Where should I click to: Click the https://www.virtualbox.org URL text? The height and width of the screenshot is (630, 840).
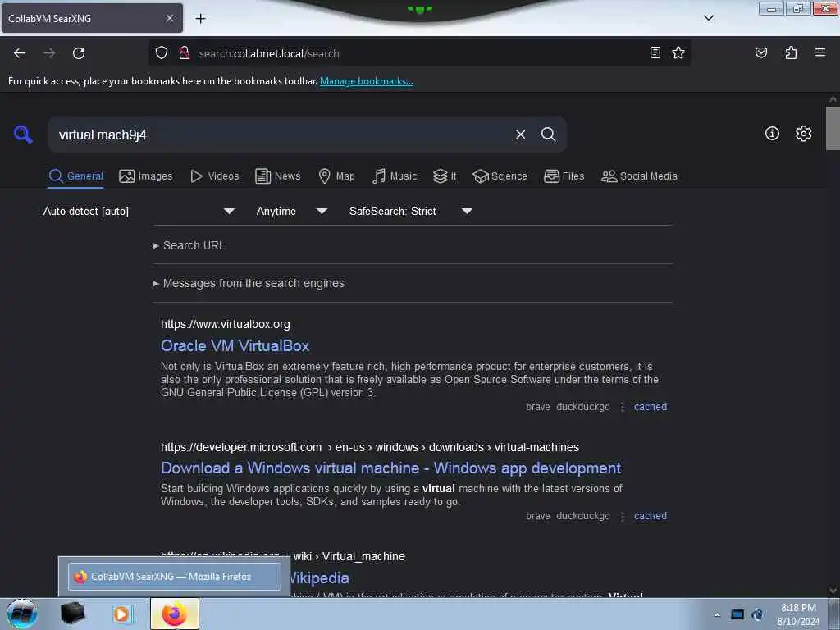pyautogui.click(x=226, y=324)
